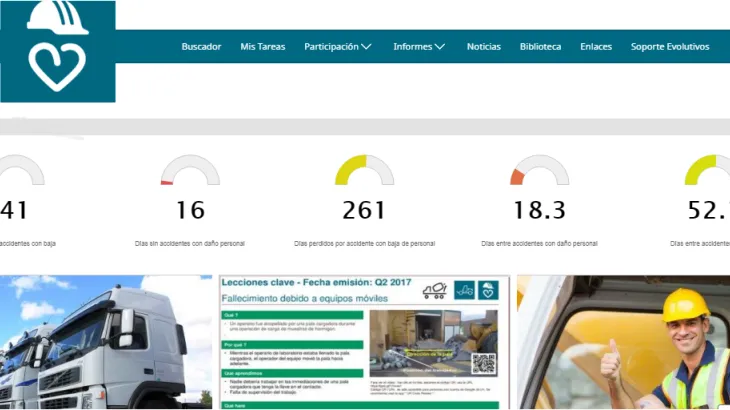This screenshot has height=410, width=730.
Task: Click the yellow gauge above 261
Action: [365, 170]
